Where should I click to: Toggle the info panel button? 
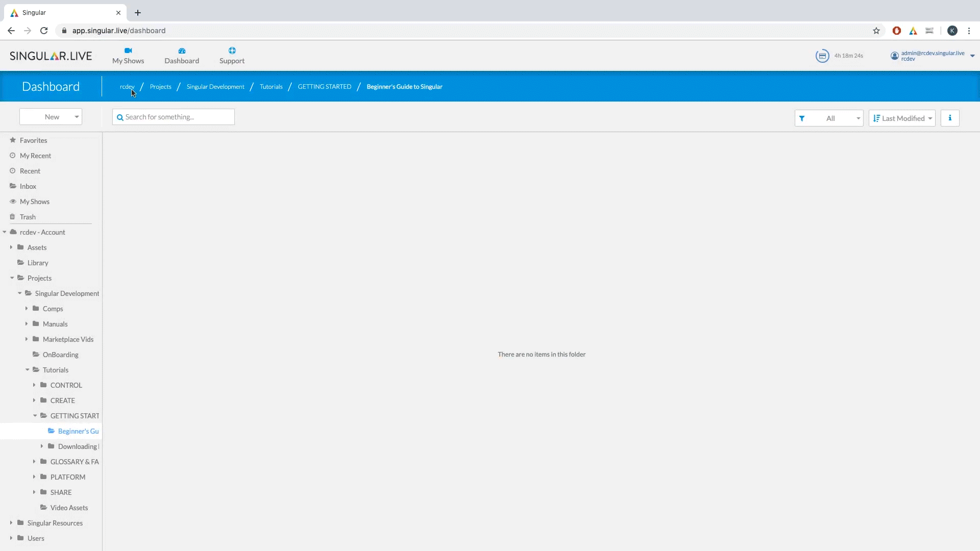(x=950, y=118)
